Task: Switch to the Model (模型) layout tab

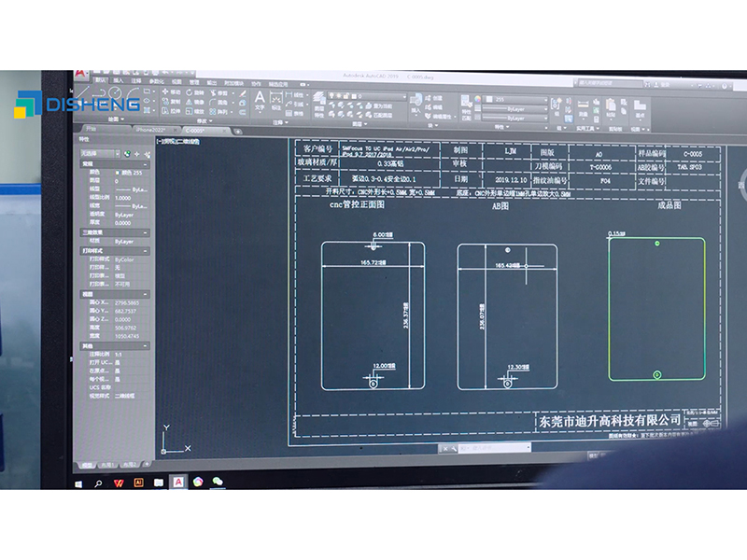Action: point(88,464)
